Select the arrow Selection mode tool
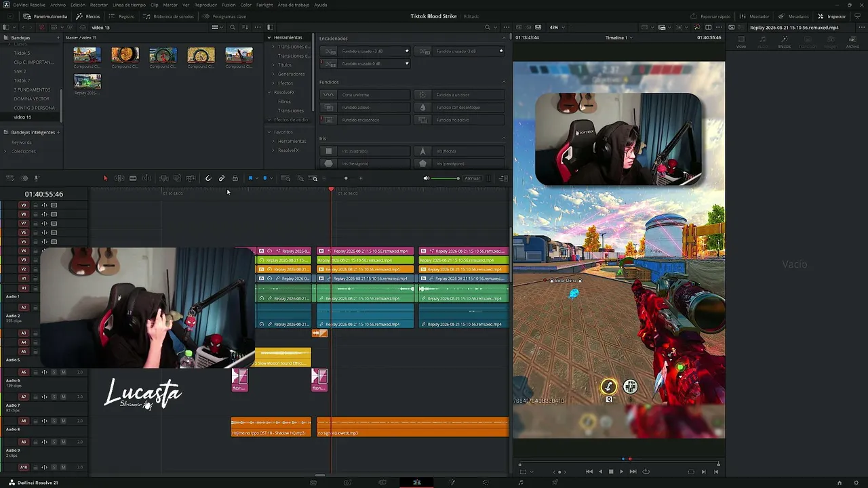Image resolution: width=868 pixels, height=488 pixels. pyautogui.click(x=105, y=178)
